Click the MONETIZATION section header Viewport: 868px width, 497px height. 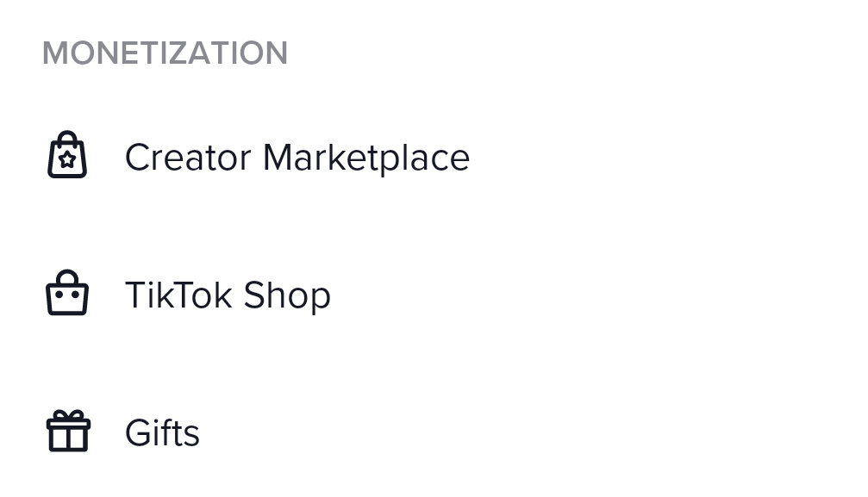[x=165, y=53]
